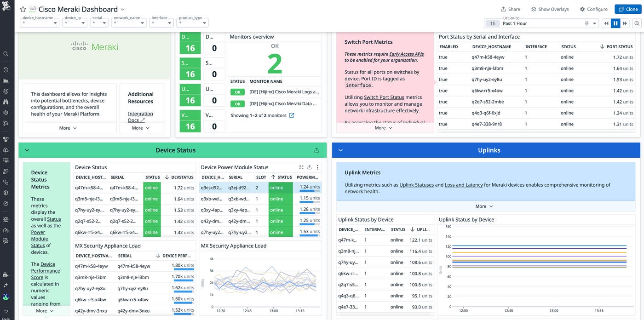Advance time with the fast-forward arrow
The image size is (644, 320).
tap(625, 23)
